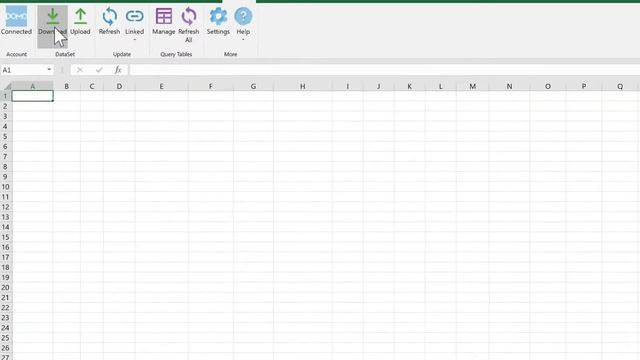Click the Insert Function fx icon
Image resolution: width=640 pixels, height=360 pixels.
118,70
